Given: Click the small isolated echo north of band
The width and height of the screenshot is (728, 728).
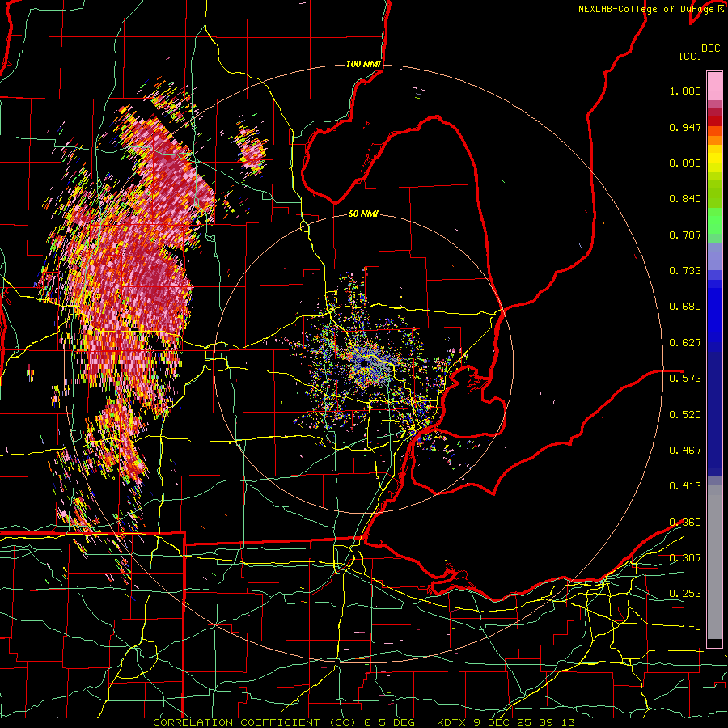Looking at the screenshot, I should click(x=252, y=150).
